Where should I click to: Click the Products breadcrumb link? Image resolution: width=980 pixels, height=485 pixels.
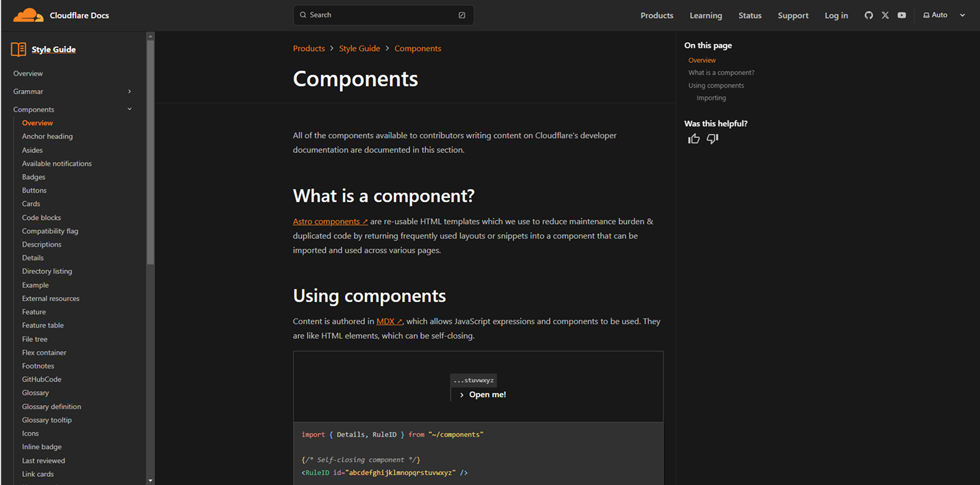tap(309, 48)
